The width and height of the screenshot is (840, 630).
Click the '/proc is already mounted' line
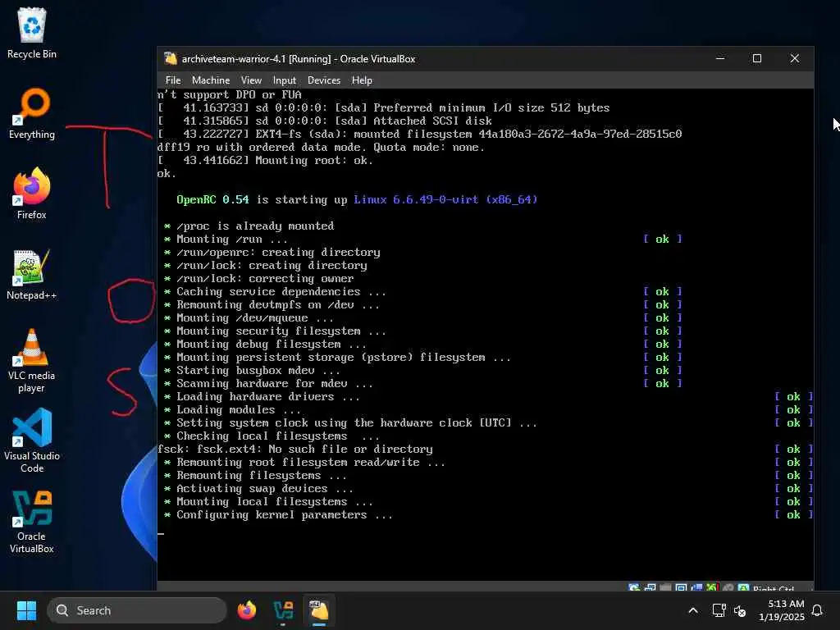[x=255, y=226]
